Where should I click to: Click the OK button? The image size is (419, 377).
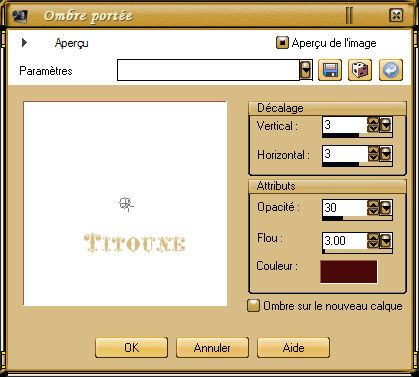131,347
